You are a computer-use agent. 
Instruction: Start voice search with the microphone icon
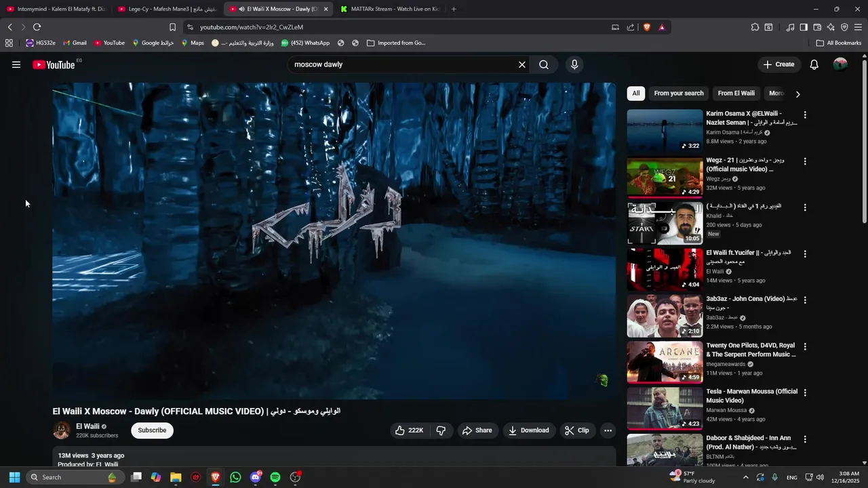[x=574, y=64]
